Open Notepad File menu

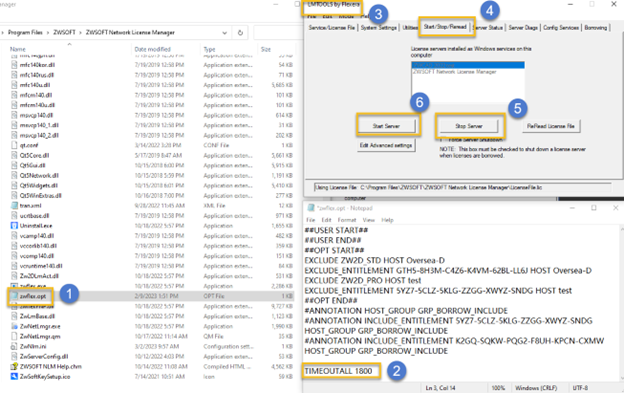[x=310, y=220]
